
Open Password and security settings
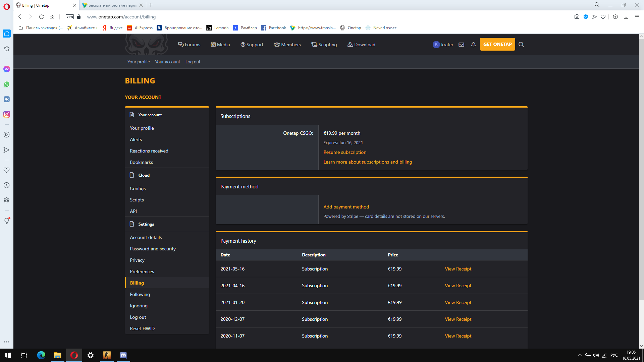click(x=167, y=249)
